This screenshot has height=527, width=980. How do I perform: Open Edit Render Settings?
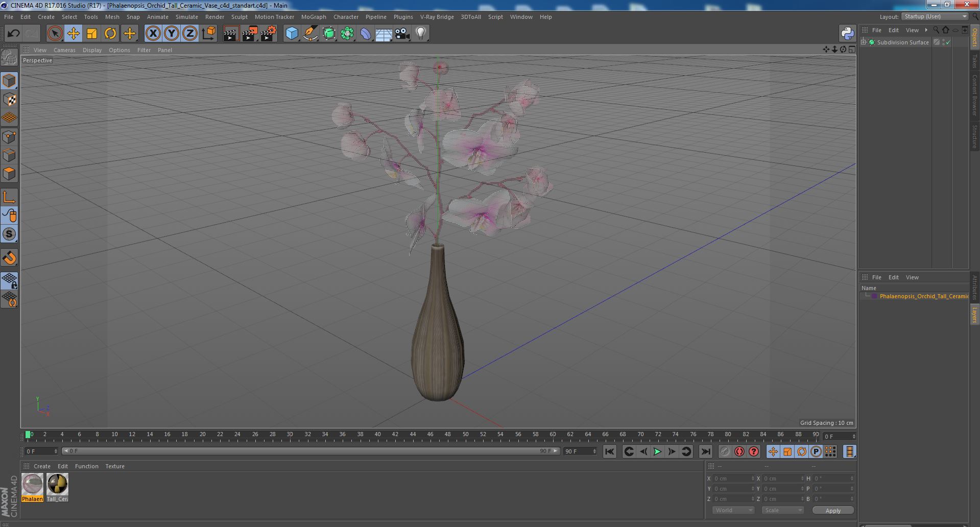(x=269, y=34)
